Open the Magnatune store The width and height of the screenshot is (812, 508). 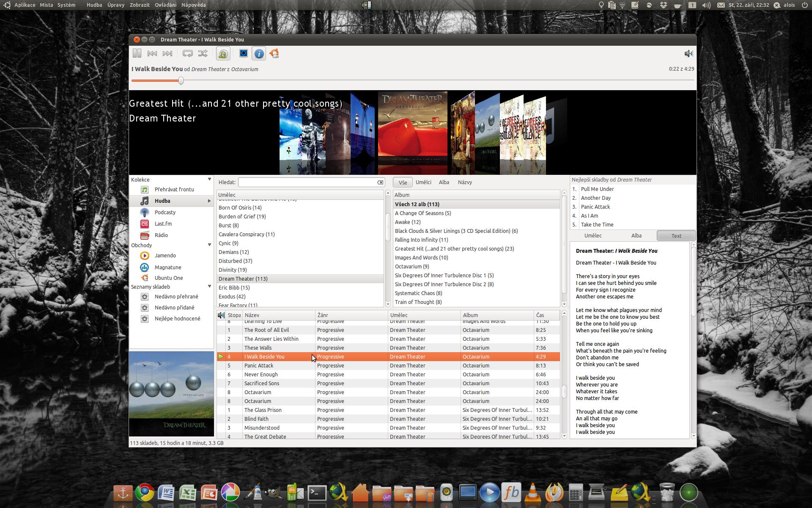coord(168,268)
